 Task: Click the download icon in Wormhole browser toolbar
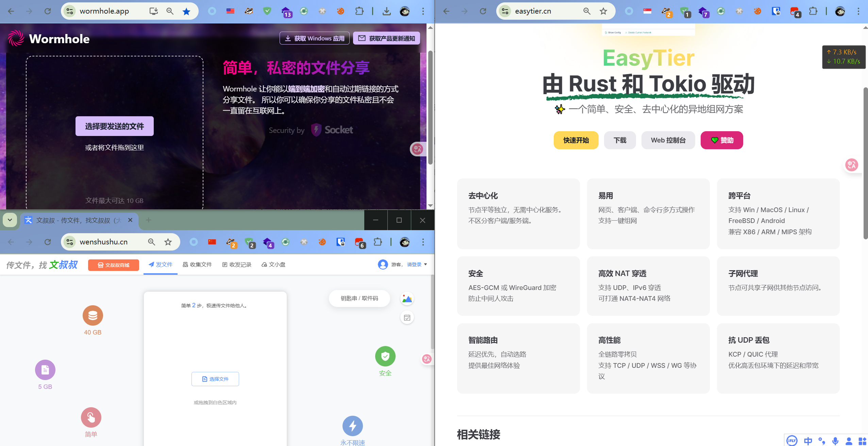(x=386, y=11)
